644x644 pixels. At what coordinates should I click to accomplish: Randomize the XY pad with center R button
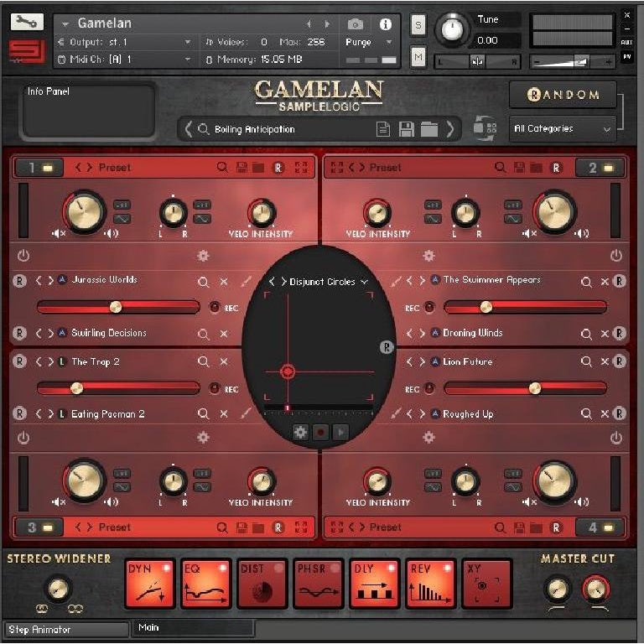pyautogui.click(x=386, y=347)
